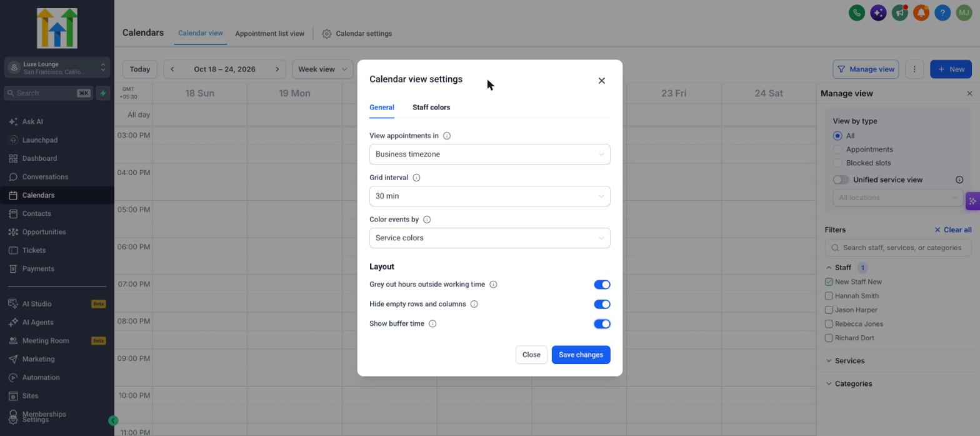This screenshot has width=980, height=436.
Task: Open the Calendar view tab
Action: 201,33
